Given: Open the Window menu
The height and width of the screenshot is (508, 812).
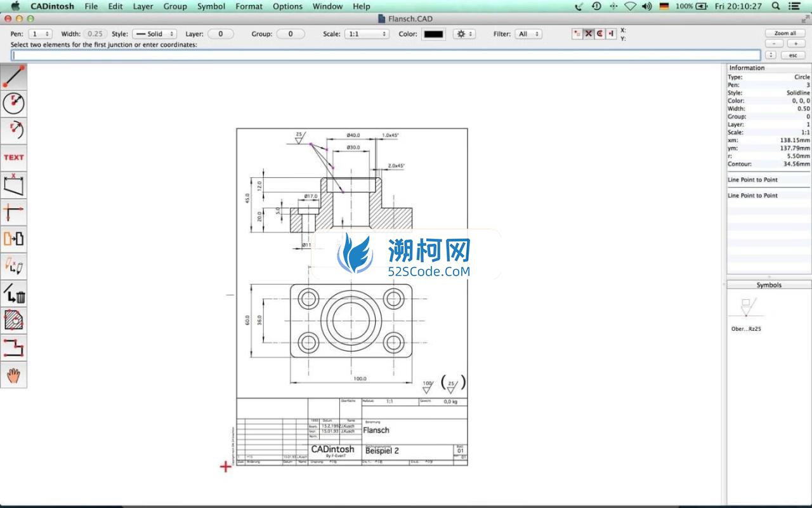Looking at the screenshot, I should [327, 6].
